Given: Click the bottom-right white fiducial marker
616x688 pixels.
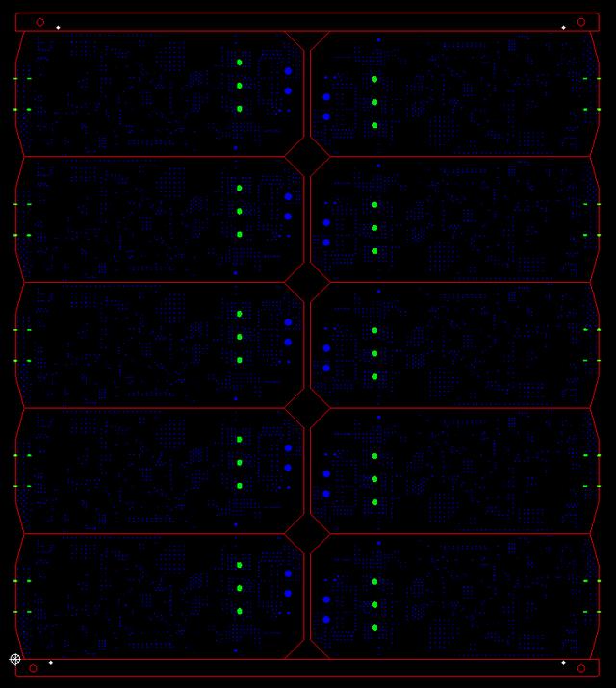Looking at the screenshot, I should point(563,662).
